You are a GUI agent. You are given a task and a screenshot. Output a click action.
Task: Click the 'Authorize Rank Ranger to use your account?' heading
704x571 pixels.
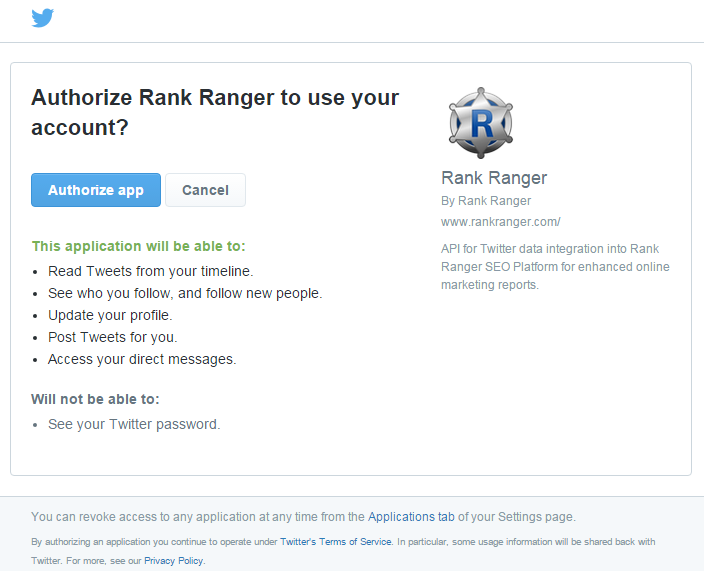(215, 112)
